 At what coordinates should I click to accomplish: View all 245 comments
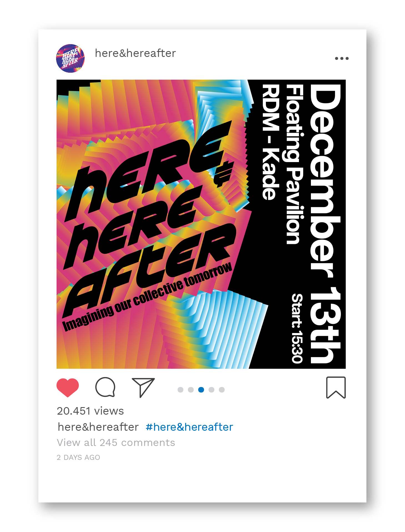116,442
